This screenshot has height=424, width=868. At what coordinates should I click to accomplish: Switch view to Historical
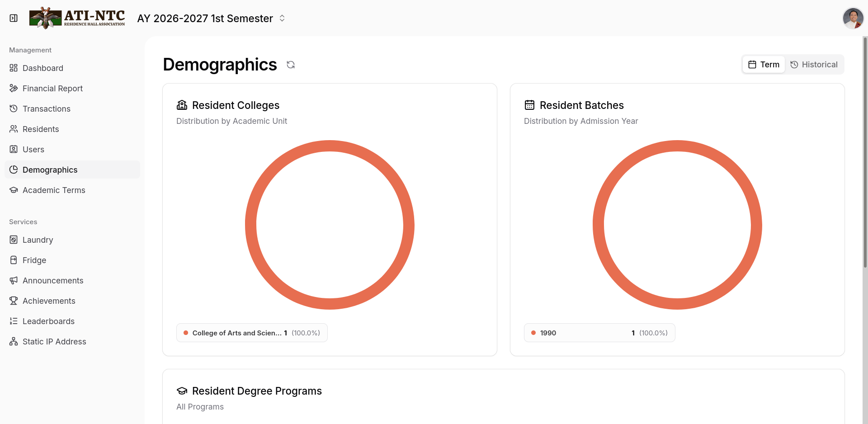click(814, 65)
